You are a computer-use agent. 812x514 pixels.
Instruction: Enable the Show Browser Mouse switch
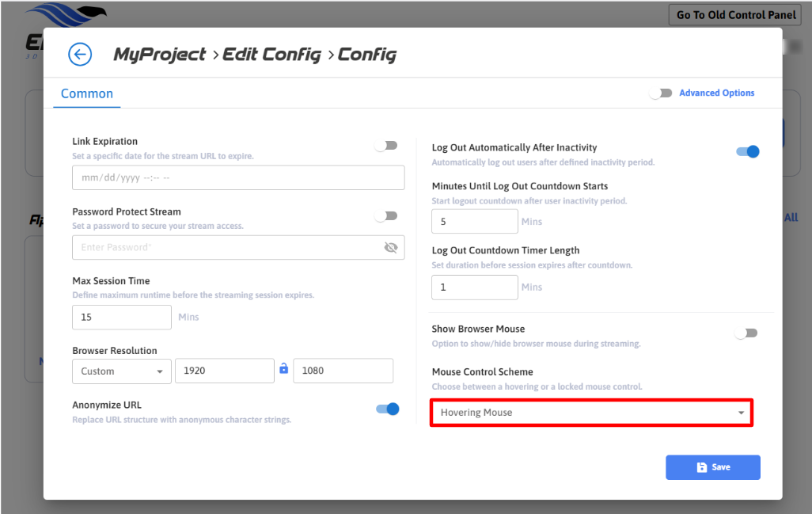coord(746,333)
